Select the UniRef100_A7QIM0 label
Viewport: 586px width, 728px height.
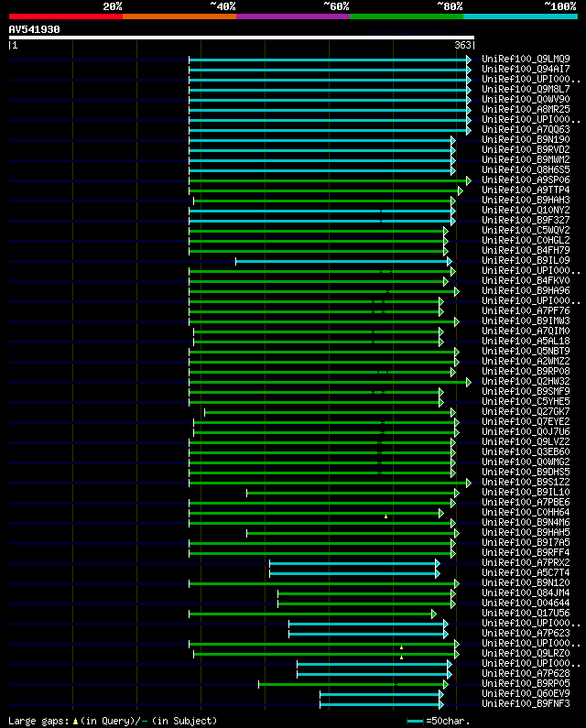click(526, 331)
